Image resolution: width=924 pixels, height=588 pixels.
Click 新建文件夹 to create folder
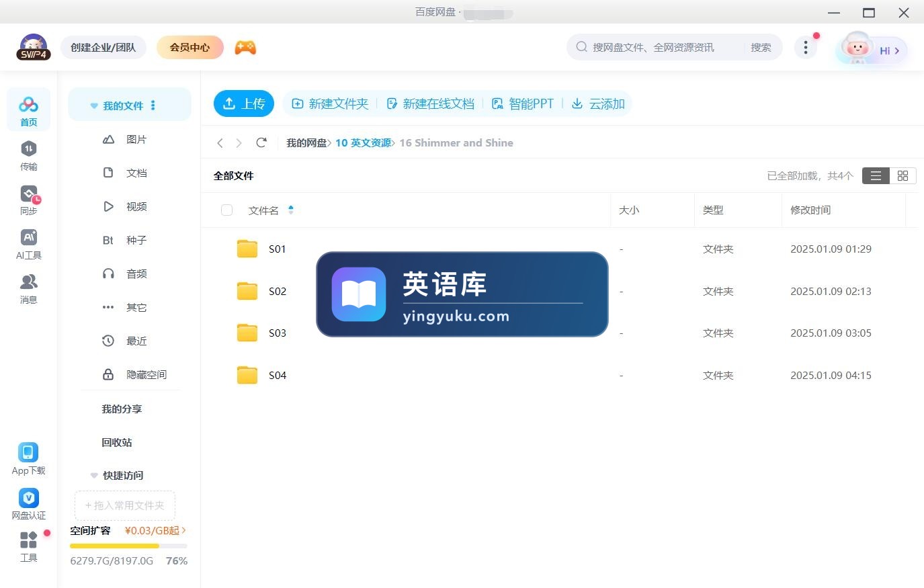tap(330, 103)
